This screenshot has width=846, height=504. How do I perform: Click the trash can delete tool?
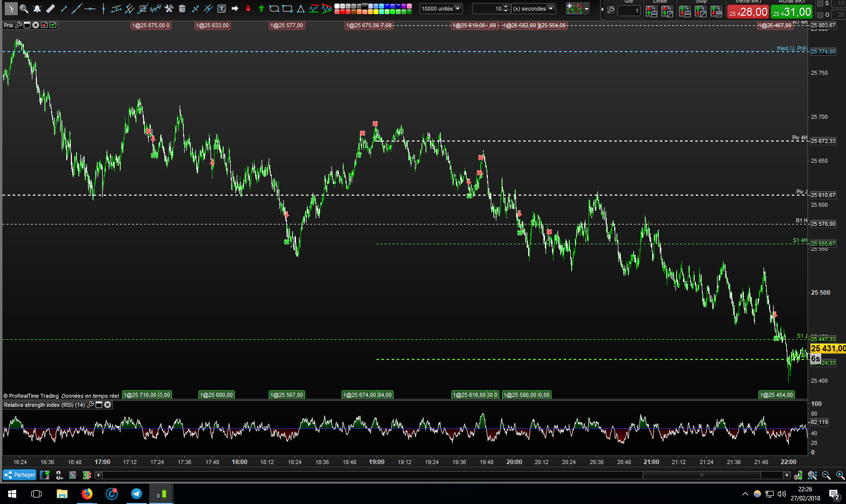click(x=182, y=9)
